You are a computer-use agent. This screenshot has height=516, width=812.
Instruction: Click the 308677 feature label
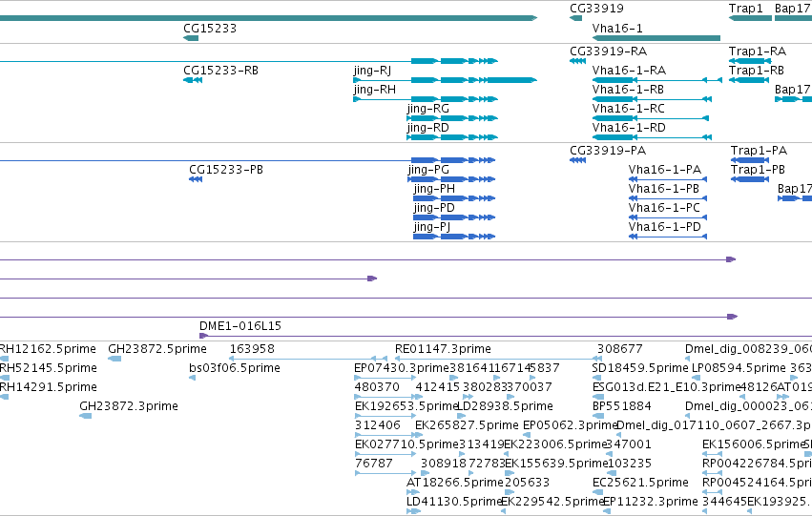point(620,349)
